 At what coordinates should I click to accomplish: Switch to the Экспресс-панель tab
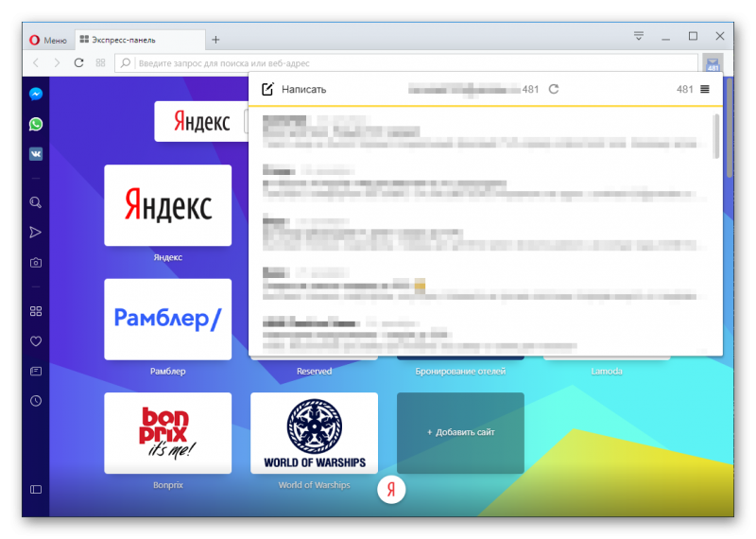tap(140, 40)
